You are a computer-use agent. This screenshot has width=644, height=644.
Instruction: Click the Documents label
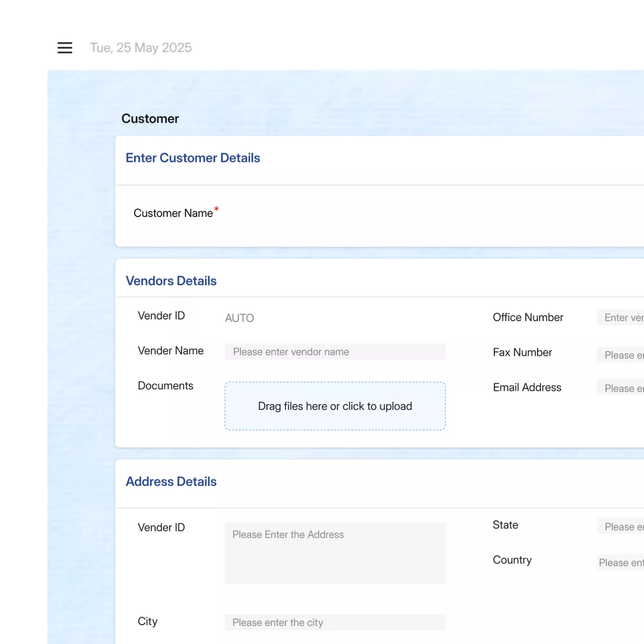point(165,386)
